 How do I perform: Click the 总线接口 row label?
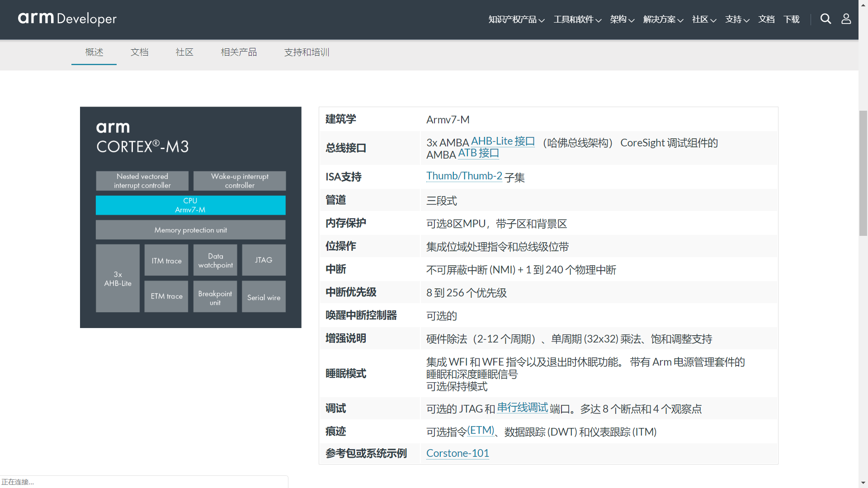346,148
